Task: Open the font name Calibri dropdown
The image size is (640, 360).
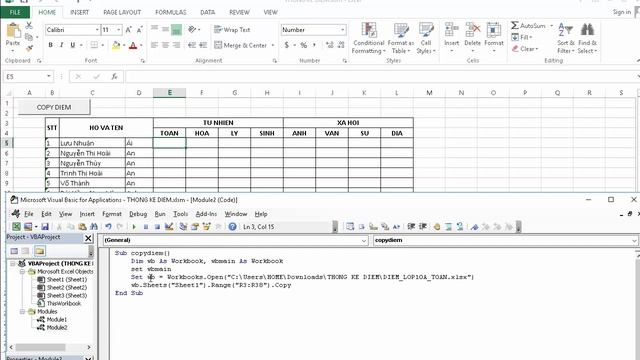Action: pos(97,30)
